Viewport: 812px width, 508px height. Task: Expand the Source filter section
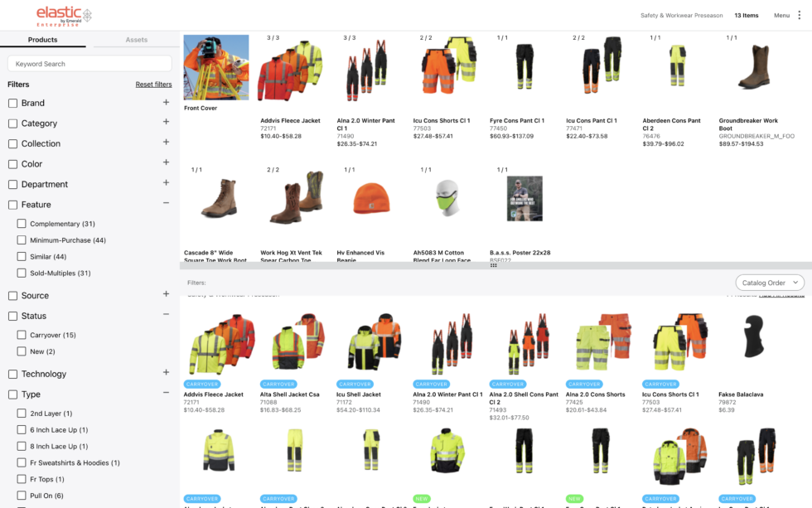(166, 294)
